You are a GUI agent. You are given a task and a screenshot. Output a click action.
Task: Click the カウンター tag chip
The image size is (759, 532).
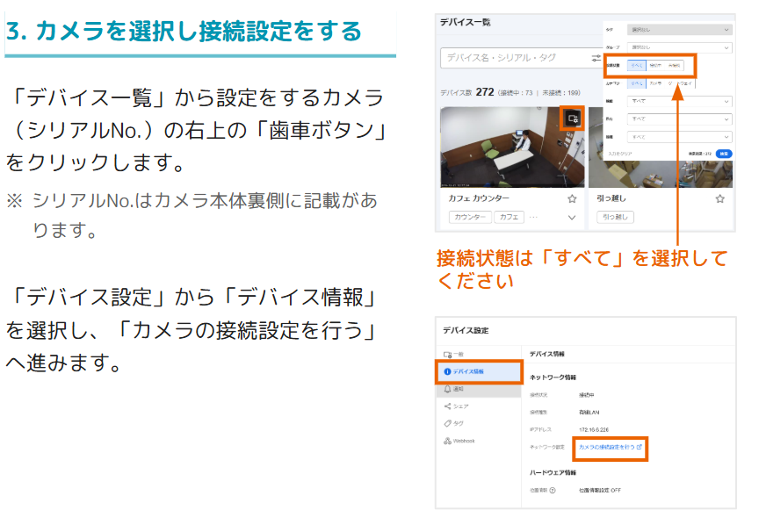point(470,217)
